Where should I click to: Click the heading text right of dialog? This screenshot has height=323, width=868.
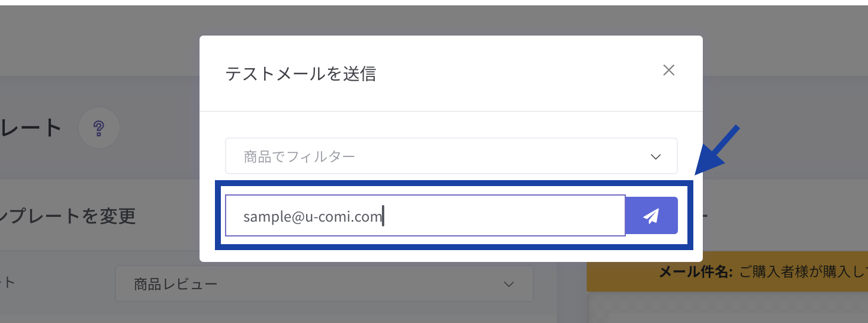pos(706,216)
